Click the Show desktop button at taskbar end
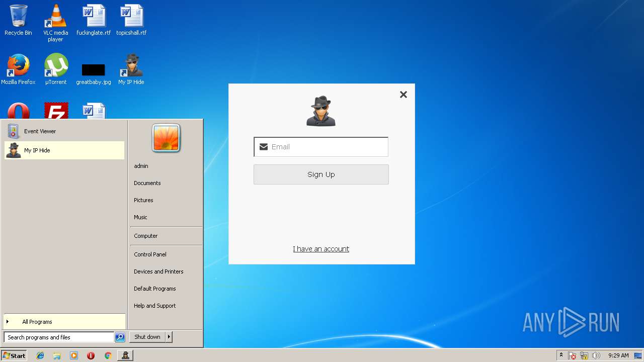 click(638, 355)
